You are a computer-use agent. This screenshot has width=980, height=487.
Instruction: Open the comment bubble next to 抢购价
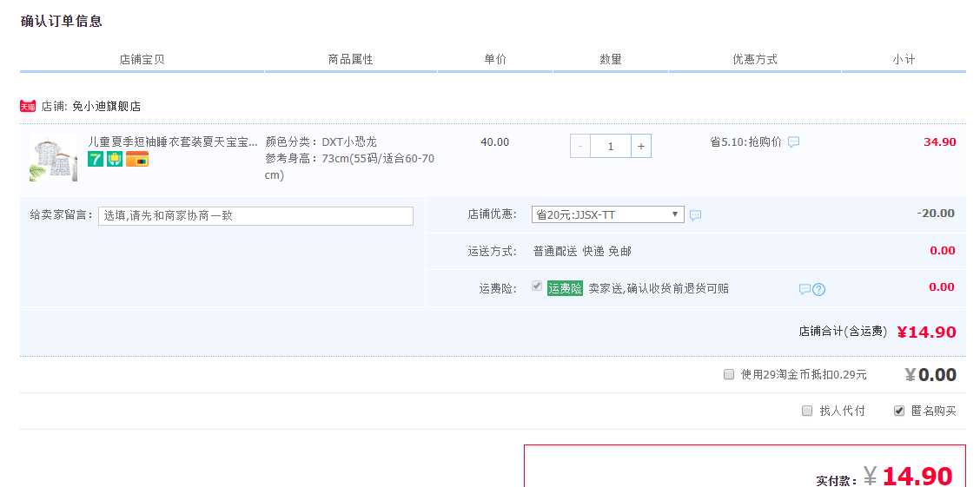[793, 142]
